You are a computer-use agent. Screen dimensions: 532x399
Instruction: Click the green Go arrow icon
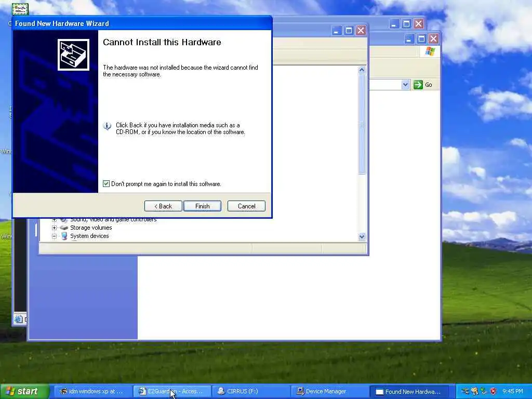tap(418, 85)
